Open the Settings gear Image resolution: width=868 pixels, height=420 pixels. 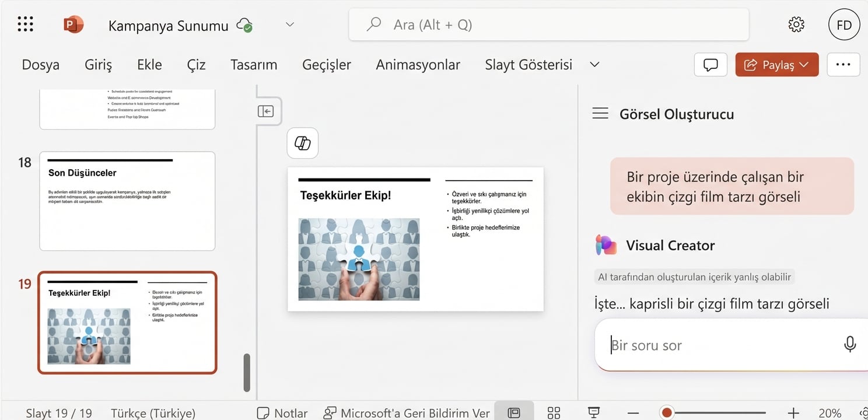(796, 24)
